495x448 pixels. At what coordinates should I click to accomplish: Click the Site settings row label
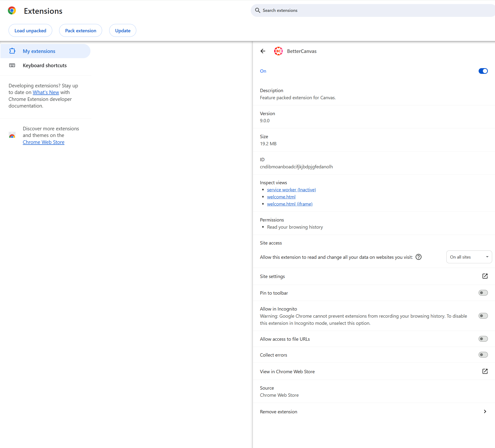(x=272, y=276)
